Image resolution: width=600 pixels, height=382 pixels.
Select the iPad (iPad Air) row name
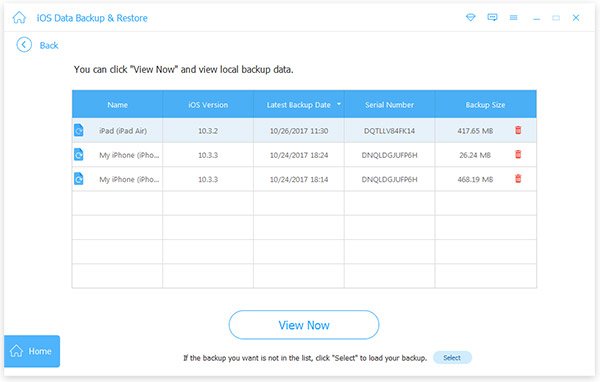(x=123, y=131)
